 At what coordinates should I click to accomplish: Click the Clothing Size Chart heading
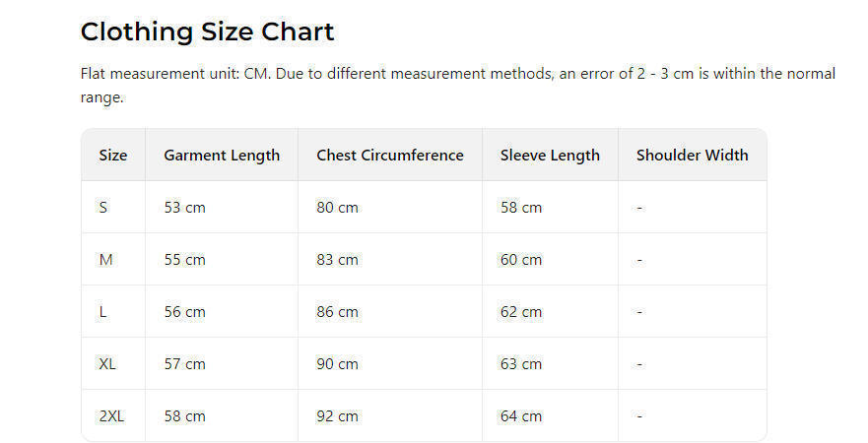(x=207, y=32)
